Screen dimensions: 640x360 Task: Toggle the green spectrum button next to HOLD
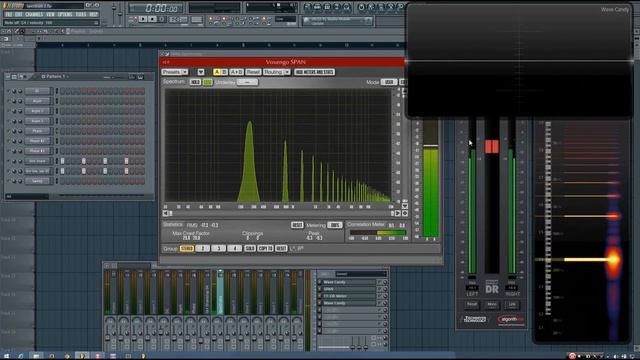click(x=208, y=82)
